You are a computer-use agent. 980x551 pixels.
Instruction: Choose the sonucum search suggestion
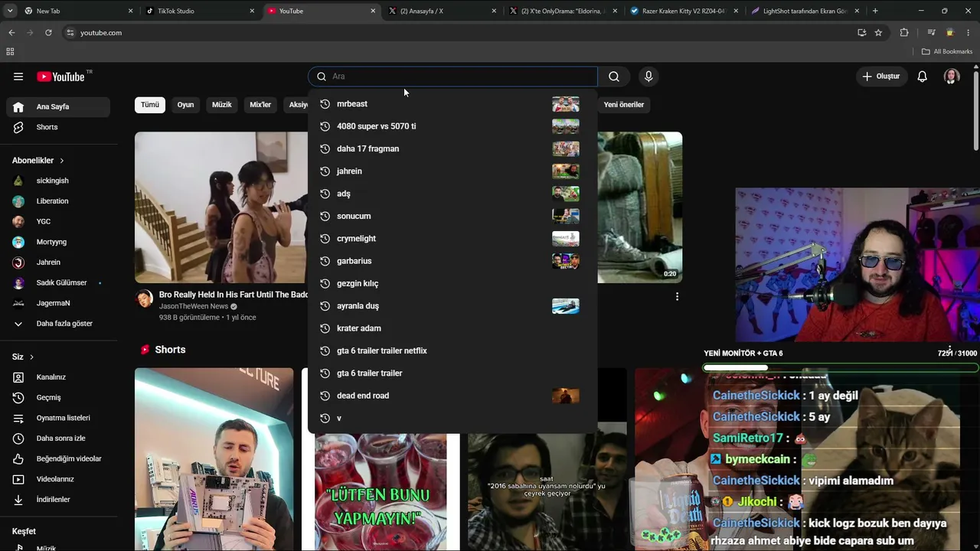coord(452,216)
